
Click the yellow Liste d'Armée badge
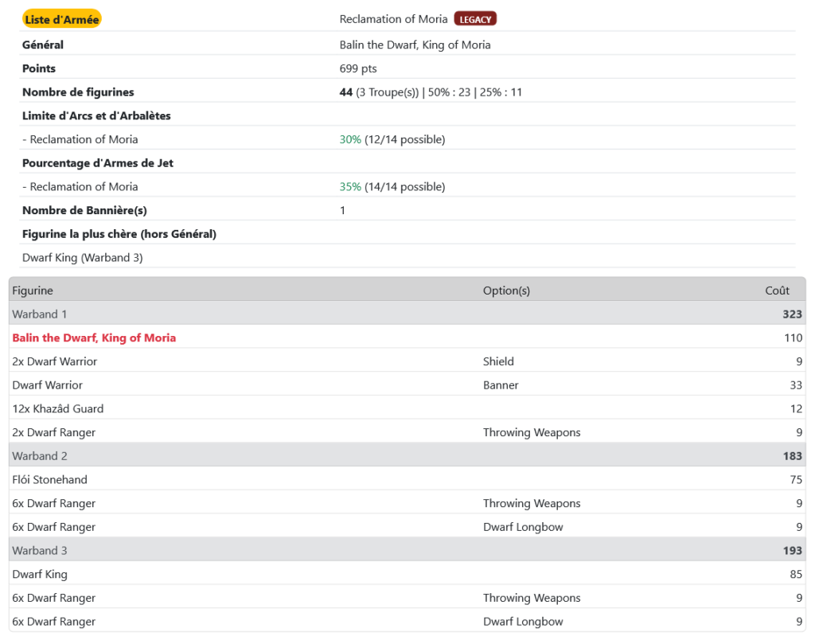pos(61,19)
